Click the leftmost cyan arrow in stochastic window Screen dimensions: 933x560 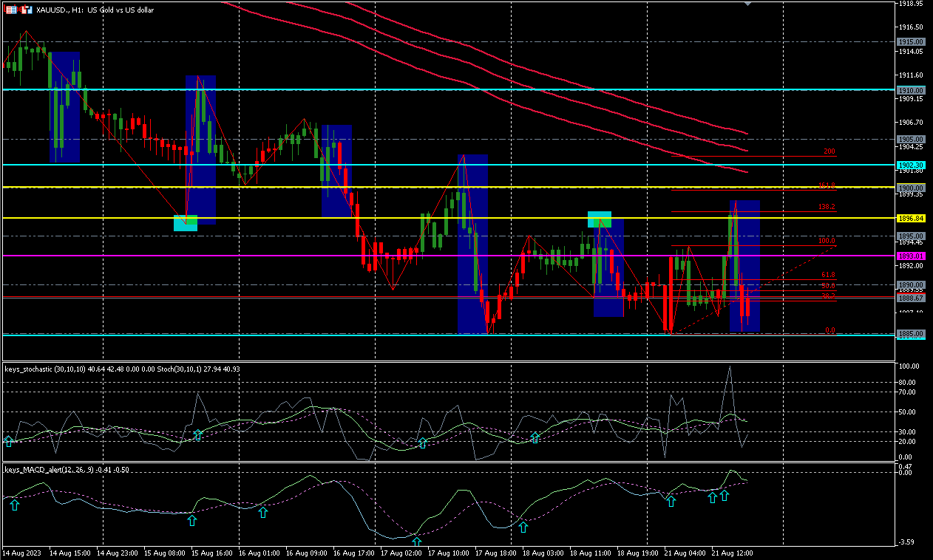coord(9,441)
